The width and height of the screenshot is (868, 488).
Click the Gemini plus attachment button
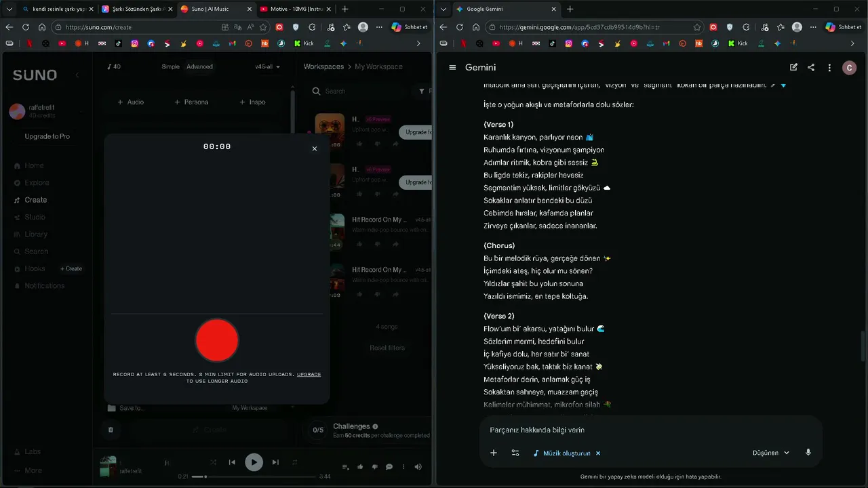[494, 453]
